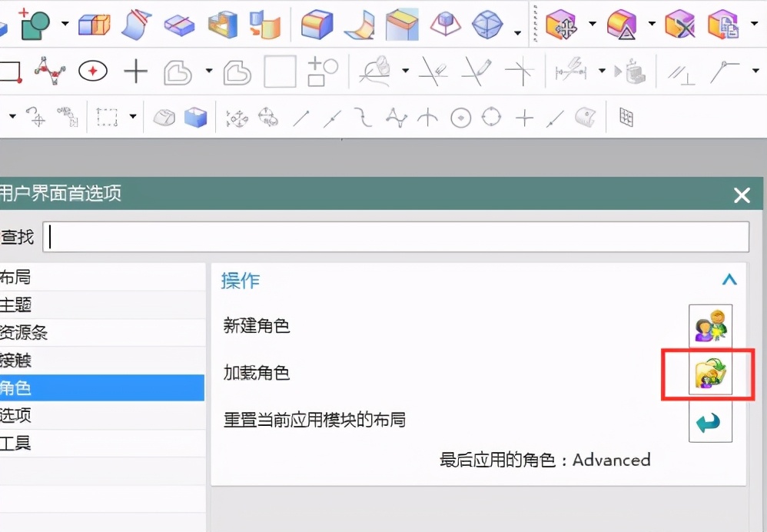767x532 pixels.
Task: Click the purple block with triangle icon
Action: (x=622, y=25)
